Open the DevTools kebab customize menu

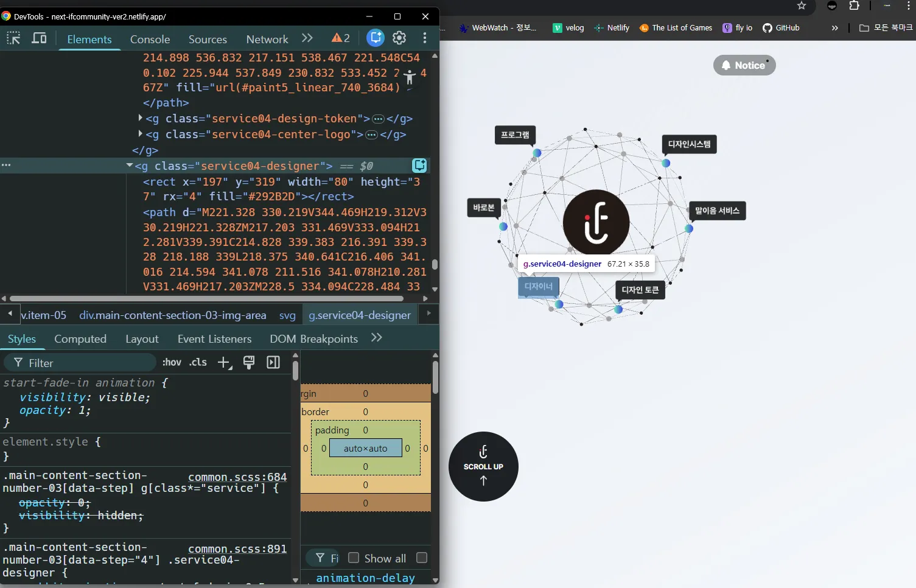click(x=425, y=38)
